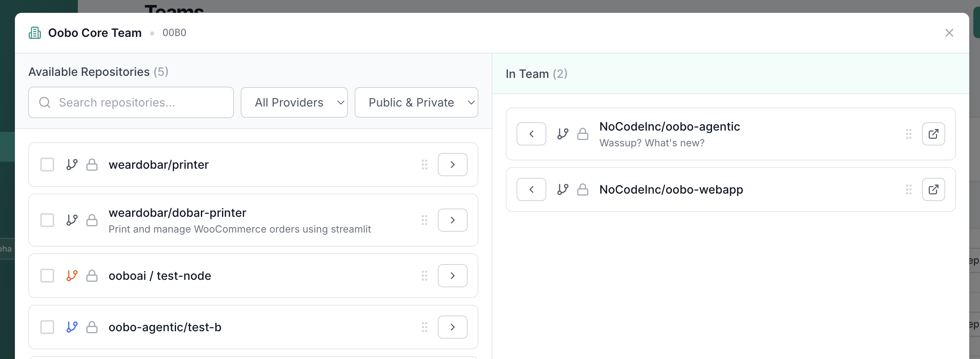
Task: Click the "Wassup? What's new?" description
Action: click(x=652, y=143)
